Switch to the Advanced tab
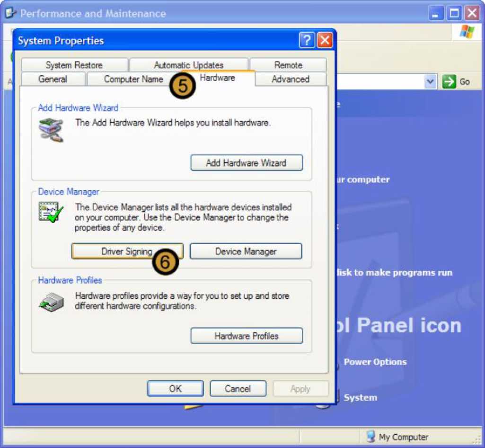Screen dimensions: 485x448 [291, 79]
